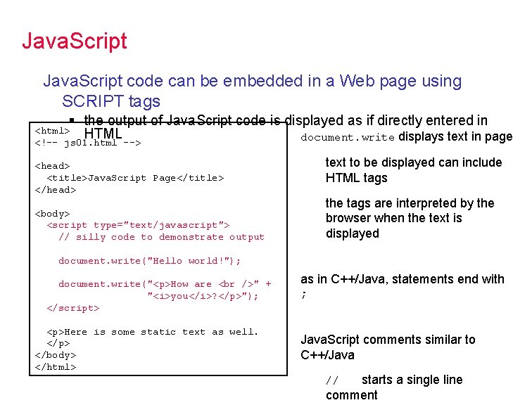Click the '</script>' closing tag line
The image size is (532, 405).
73,308
